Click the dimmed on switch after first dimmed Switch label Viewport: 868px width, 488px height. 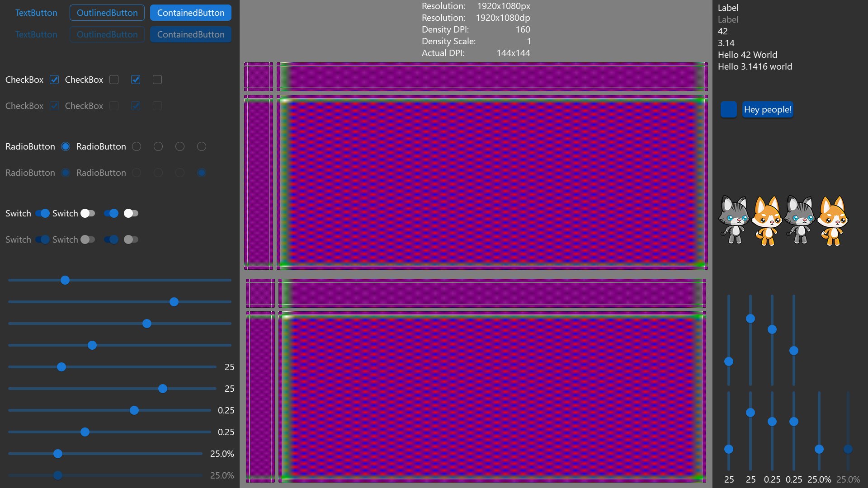(x=42, y=239)
